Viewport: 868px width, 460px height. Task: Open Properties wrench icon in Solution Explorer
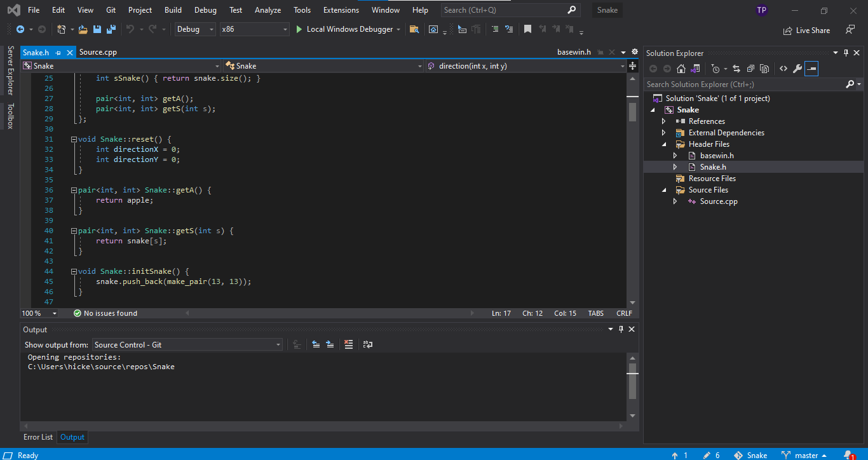tap(797, 69)
